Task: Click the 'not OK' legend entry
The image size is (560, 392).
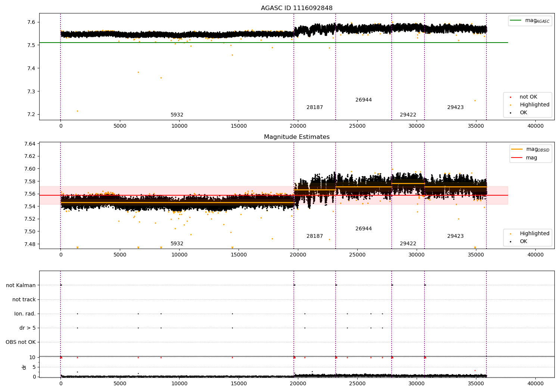Action: click(528, 97)
